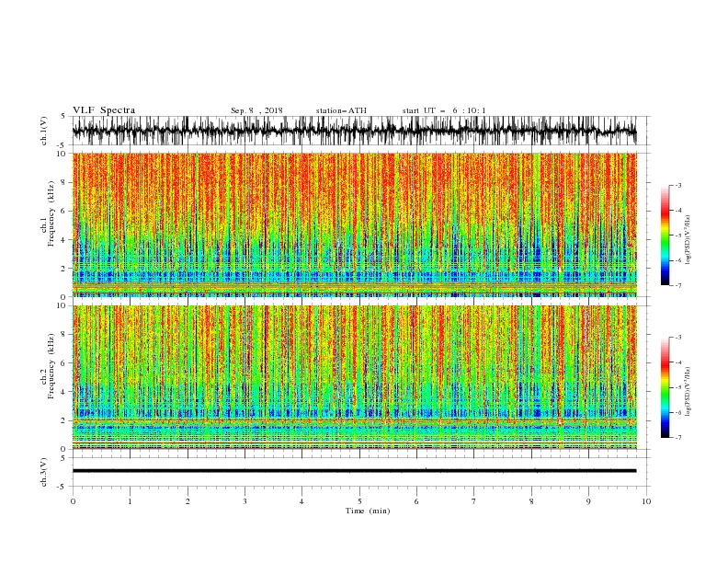The width and height of the screenshot is (728, 563).
Task: Click the ch.2 spectrogram color scale bar
Action: point(665,387)
